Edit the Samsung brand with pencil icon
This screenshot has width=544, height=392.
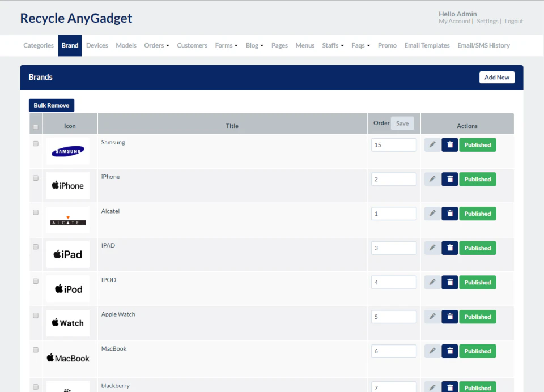point(432,144)
